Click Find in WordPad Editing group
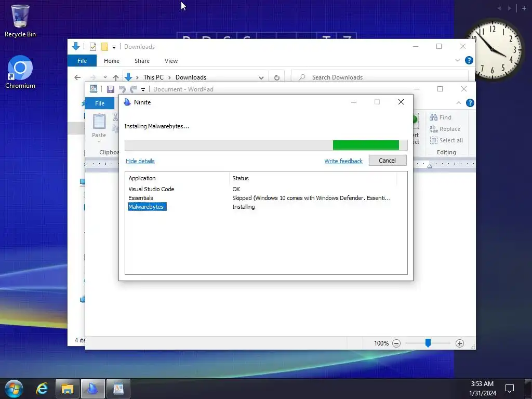532x399 pixels. (x=441, y=117)
